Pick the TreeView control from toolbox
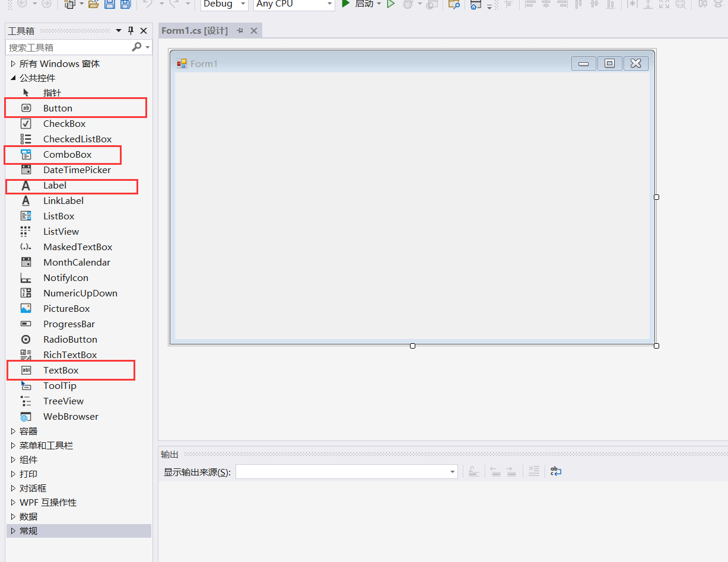The image size is (728, 562). point(78,401)
